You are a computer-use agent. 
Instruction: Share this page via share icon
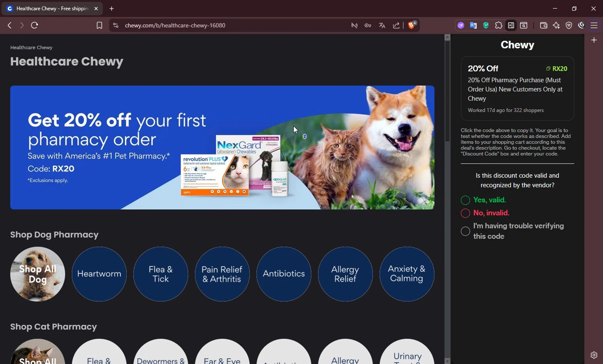coord(396,25)
